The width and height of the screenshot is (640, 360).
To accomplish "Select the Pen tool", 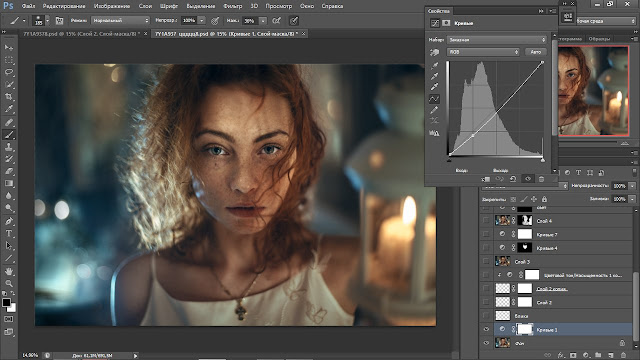I will 9,221.
